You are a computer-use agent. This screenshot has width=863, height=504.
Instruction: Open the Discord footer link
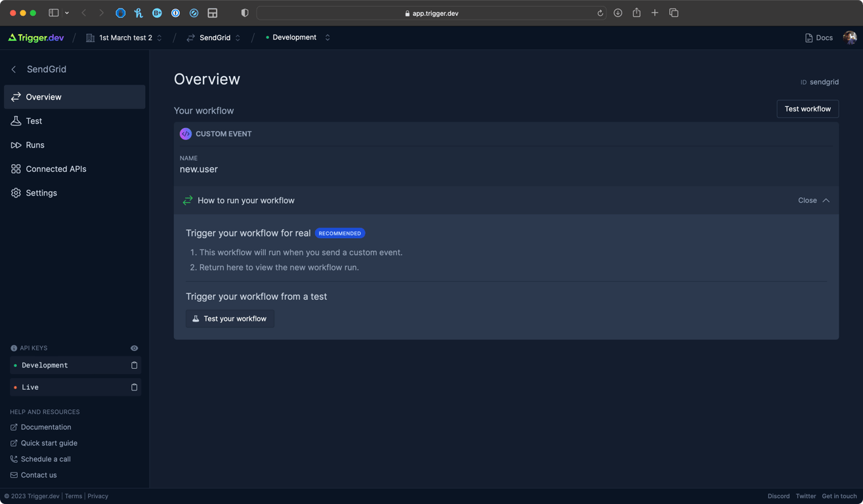[778, 496]
